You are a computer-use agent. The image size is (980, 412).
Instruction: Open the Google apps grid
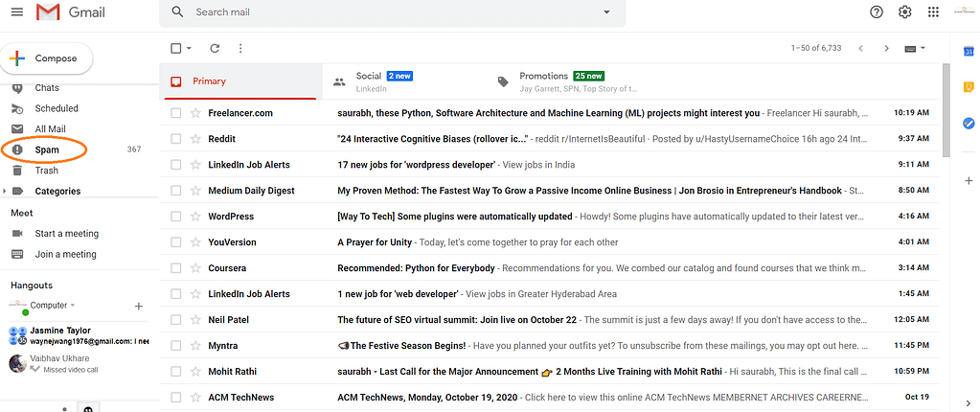[x=933, y=11]
